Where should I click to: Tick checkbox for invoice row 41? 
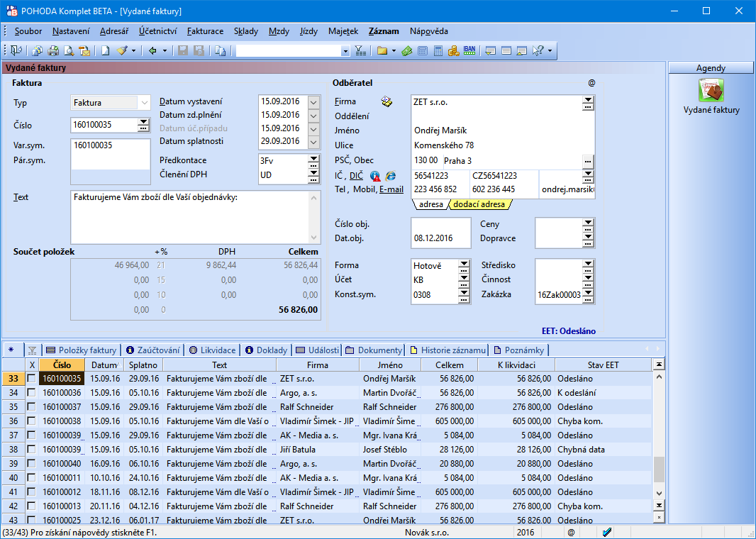31,492
